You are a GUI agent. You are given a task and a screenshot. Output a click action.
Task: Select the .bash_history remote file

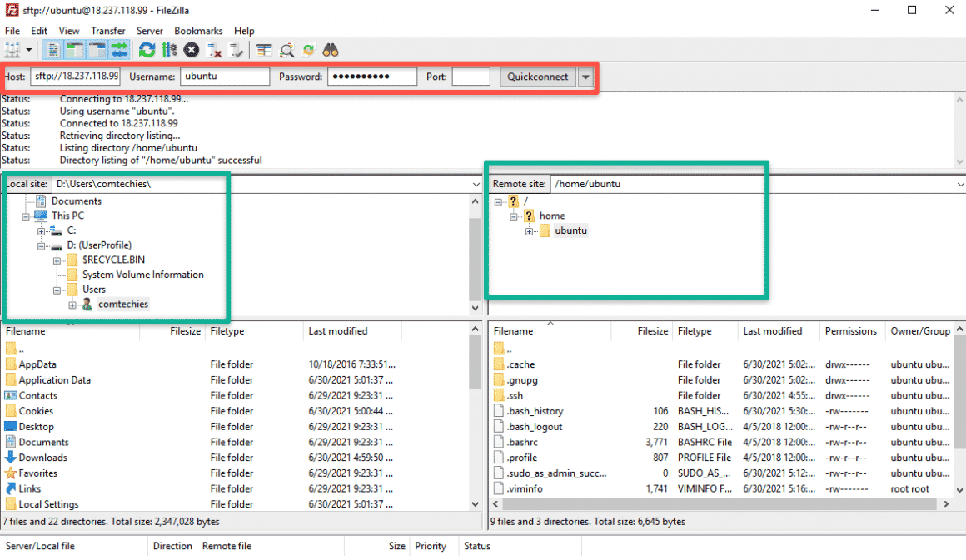(x=535, y=410)
